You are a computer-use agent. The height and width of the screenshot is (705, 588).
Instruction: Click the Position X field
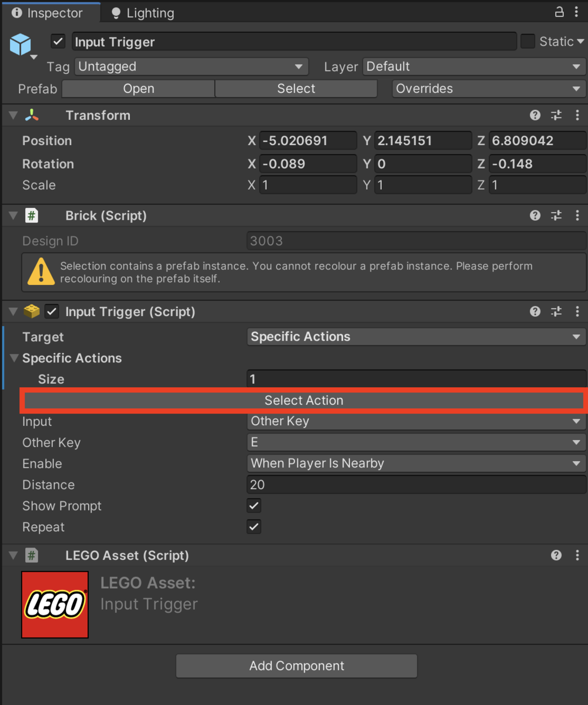[x=308, y=140]
